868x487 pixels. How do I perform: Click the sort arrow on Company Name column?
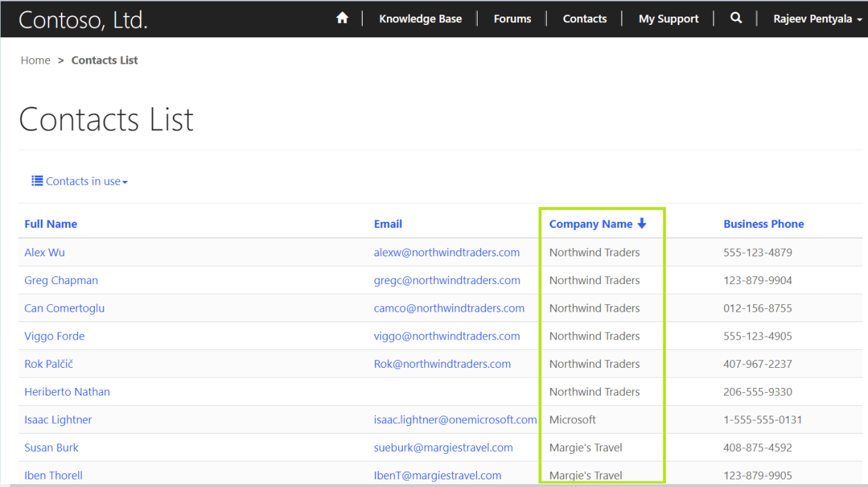click(642, 224)
